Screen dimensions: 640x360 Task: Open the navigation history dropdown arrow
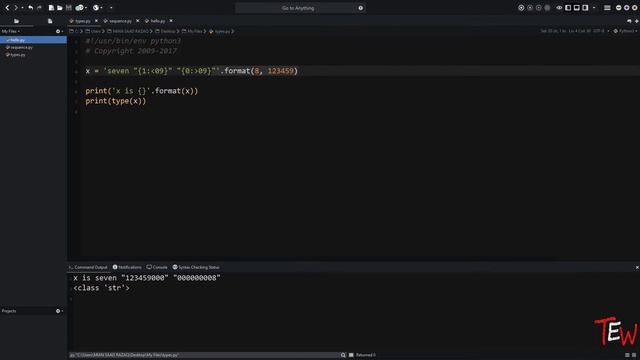pos(22,8)
